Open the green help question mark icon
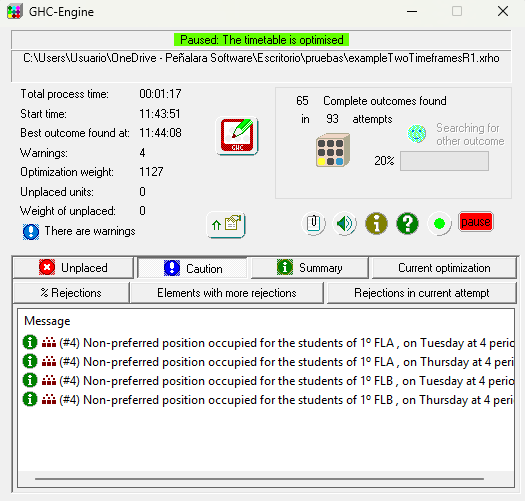 coord(407,223)
